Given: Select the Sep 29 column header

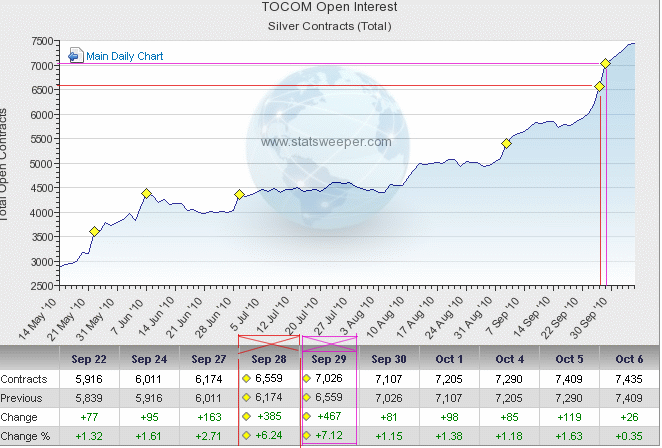Looking at the screenshot, I should click(x=329, y=358).
